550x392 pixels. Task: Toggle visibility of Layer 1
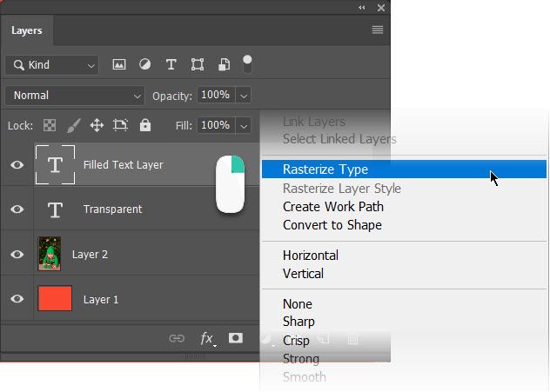17,299
